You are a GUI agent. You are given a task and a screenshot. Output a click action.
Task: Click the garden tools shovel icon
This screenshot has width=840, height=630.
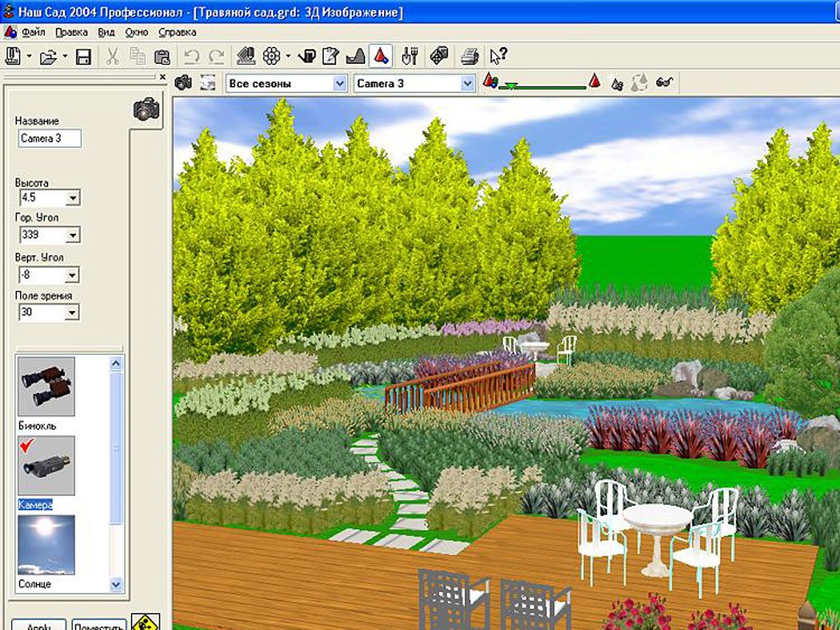coord(410,57)
